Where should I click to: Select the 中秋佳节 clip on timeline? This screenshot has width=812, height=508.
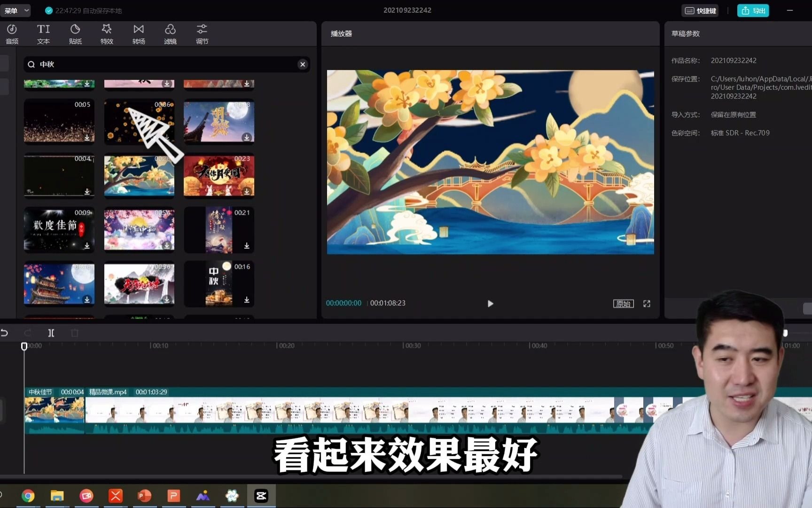tap(55, 410)
